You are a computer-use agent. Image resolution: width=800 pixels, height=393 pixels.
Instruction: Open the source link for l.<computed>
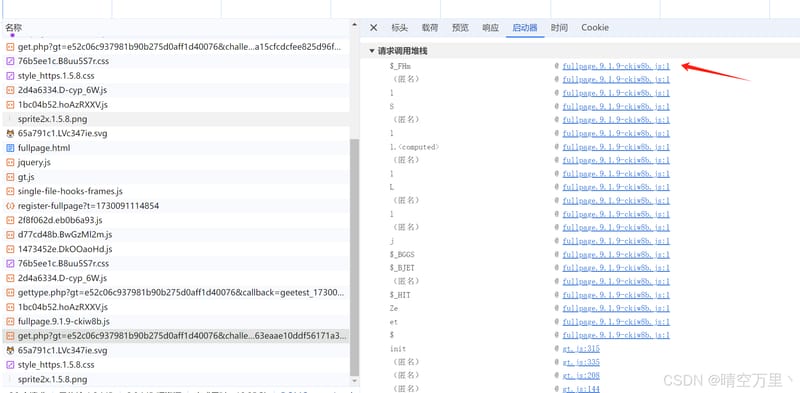pos(616,147)
